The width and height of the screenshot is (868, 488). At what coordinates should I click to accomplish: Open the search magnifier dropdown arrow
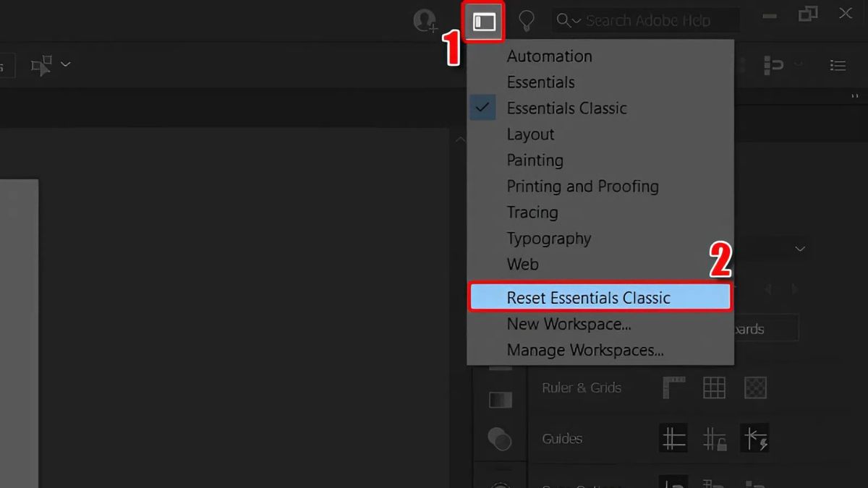click(x=576, y=22)
